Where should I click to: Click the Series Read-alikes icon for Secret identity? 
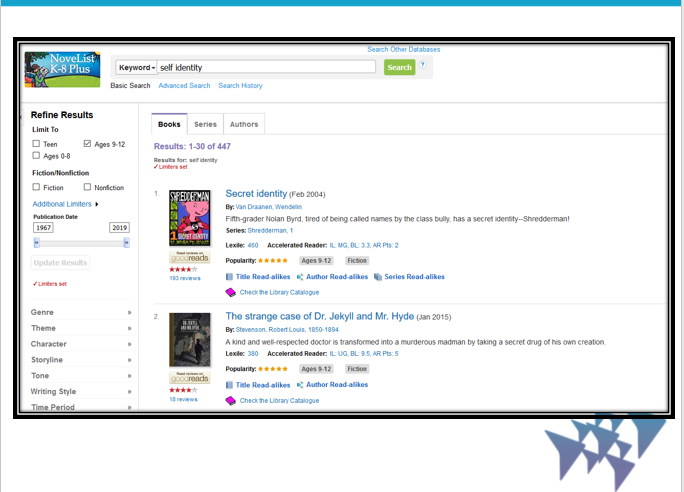378,277
